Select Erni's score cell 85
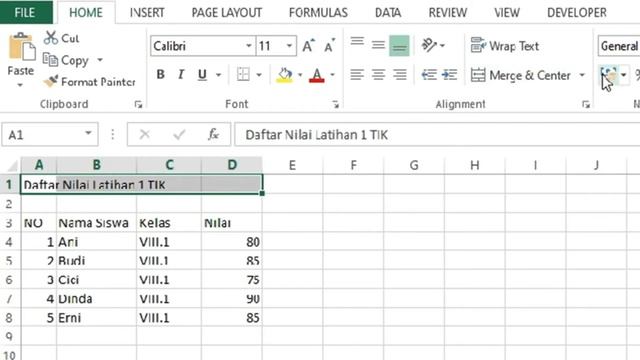The height and width of the screenshot is (360, 640). point(231,318)
